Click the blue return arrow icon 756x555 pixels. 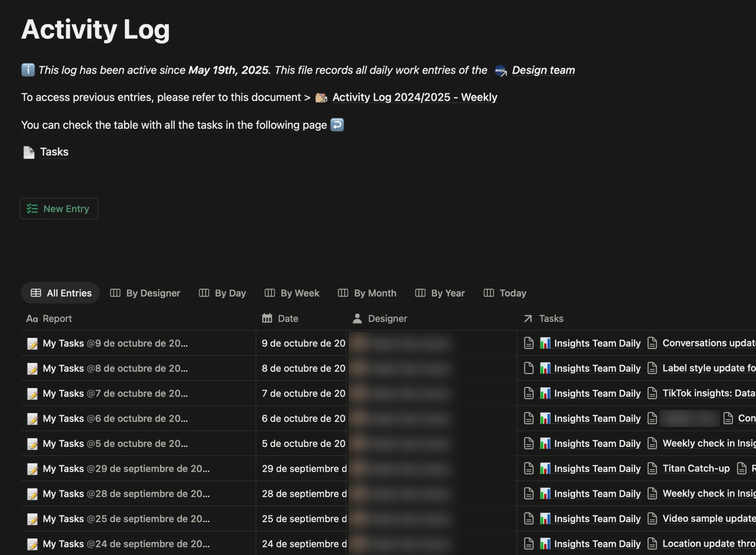point(337,125)
